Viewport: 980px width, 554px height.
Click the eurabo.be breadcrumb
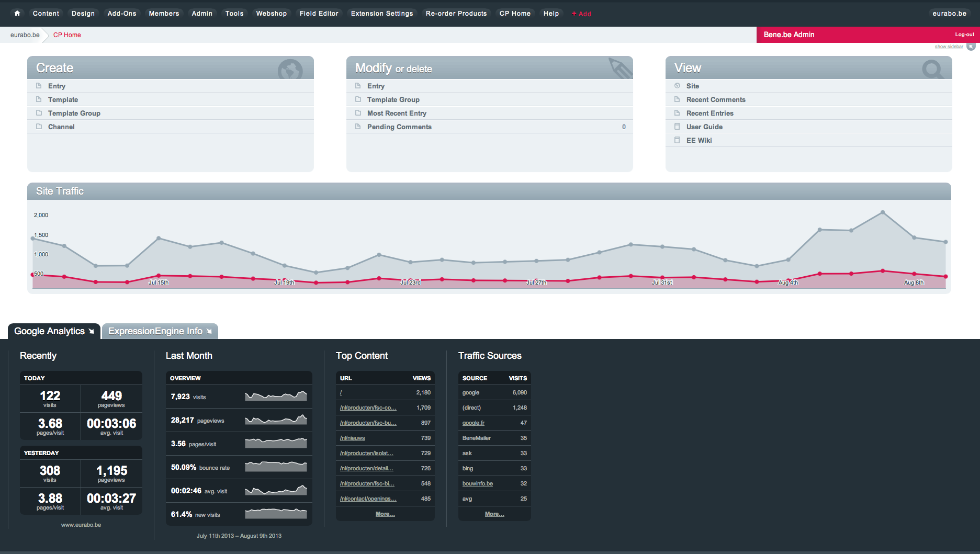point(25,35)
